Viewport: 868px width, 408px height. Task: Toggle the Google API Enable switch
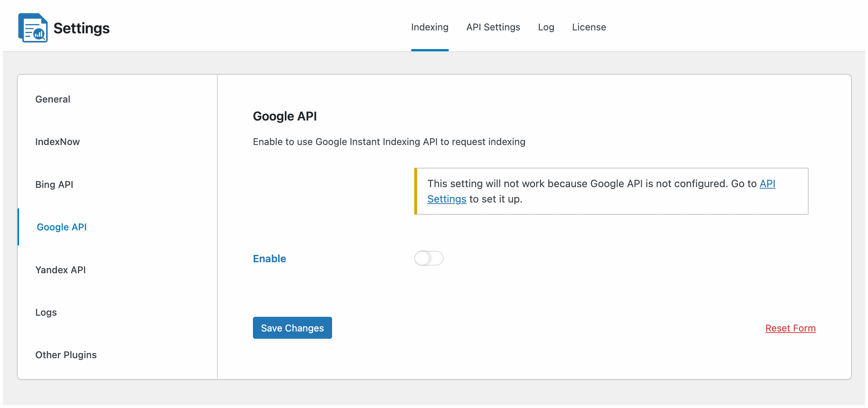click(x=429, y=257)
